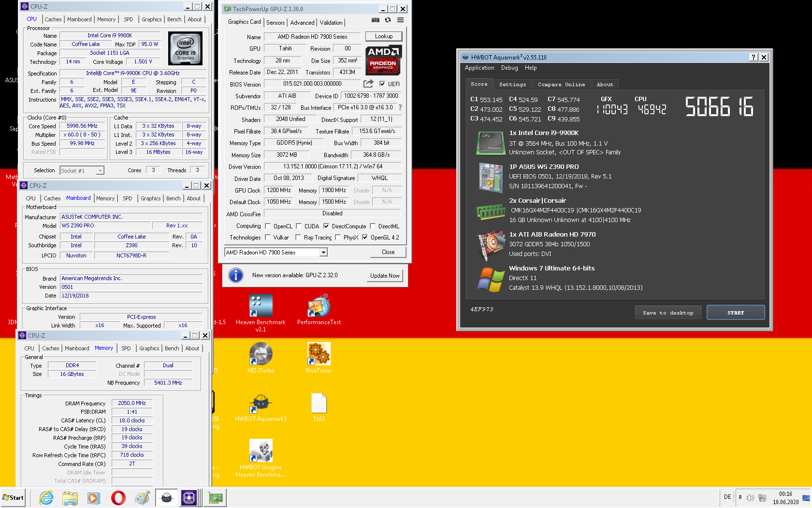Open Paint from the taskbar
The image size is (812, 508).
tap(142, 497)
